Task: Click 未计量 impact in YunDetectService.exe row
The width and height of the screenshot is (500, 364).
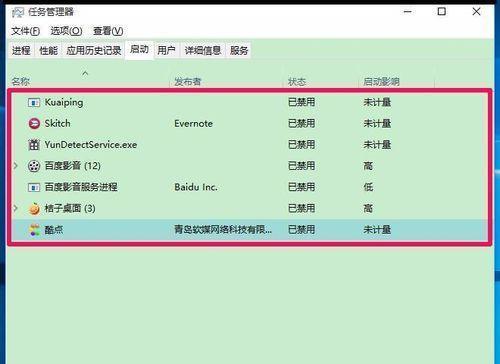Action: click(x=377, y=145)
